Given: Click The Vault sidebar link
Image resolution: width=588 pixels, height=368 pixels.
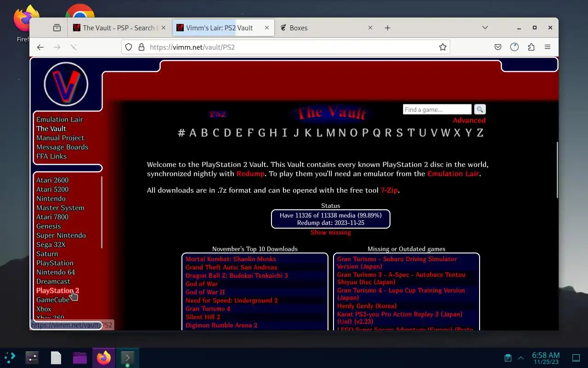Looking at the screenshot, I should click(x=51, y=128).
